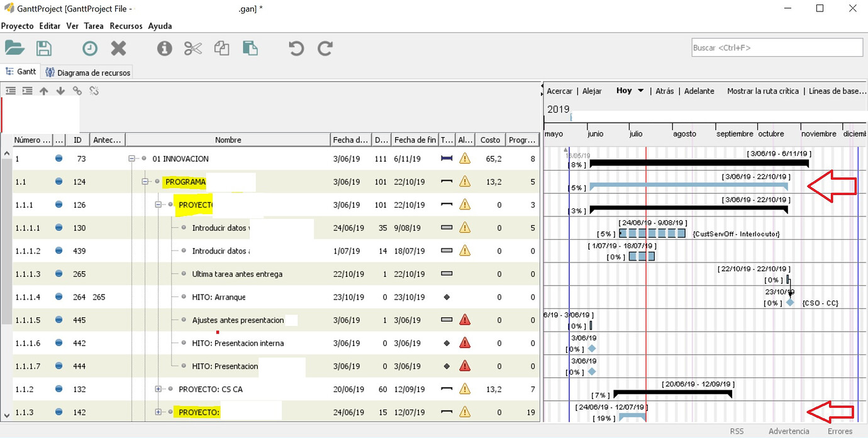Zoom in the timeline with Acercar
This screenshot has height=438, width=868.
[x=559, y=91]
